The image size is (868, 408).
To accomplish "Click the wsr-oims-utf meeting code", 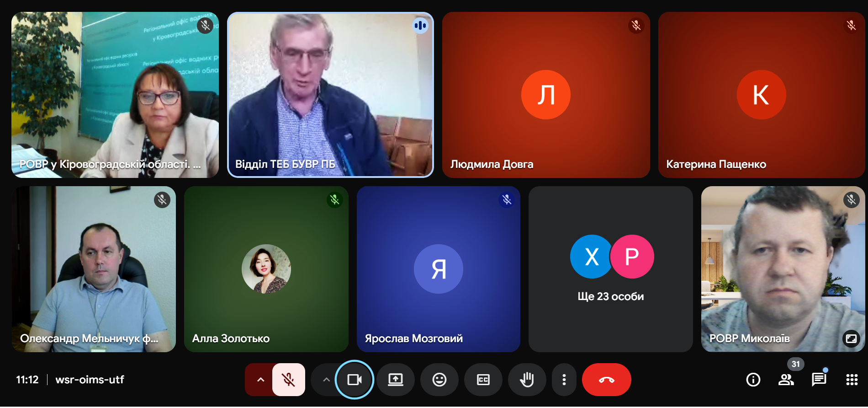I will pyautogui.click(x=90, y=380).
